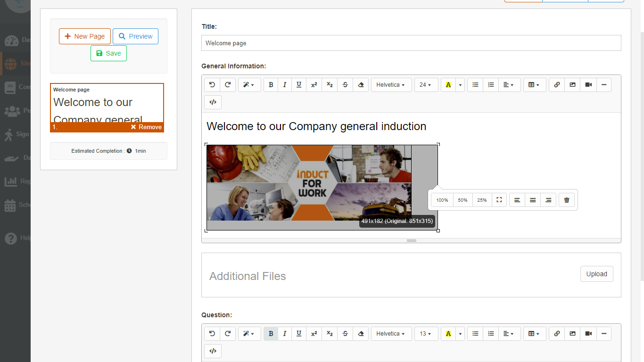
Task: Insert bulleted list in Question toolbar
Action: (475, 334)
